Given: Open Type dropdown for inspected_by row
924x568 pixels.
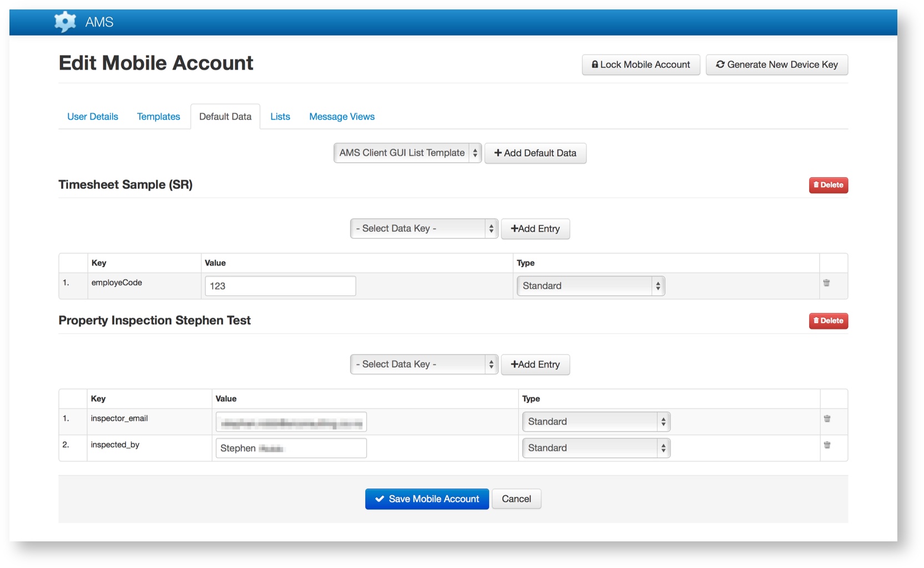Looking at the screenshot, I should coord(595,448).
